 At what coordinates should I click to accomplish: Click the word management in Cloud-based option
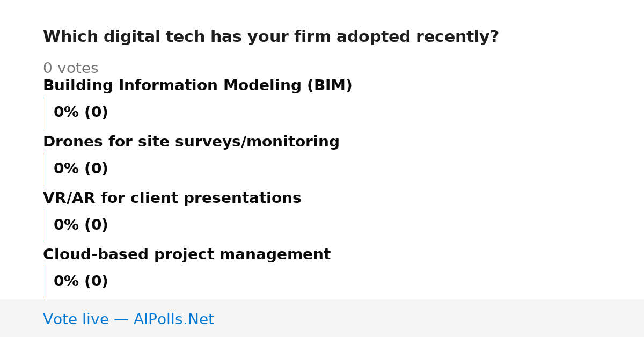click(x=275, y=255)
